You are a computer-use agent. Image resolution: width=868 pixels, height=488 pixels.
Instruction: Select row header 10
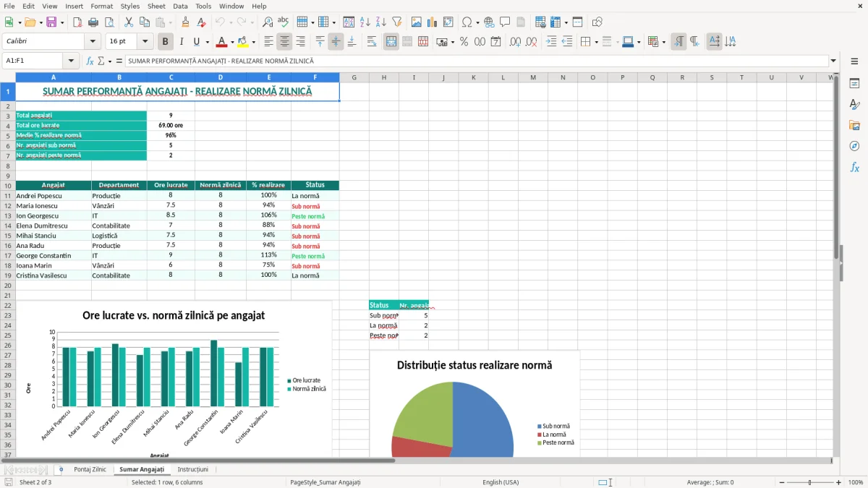point(8,186)
